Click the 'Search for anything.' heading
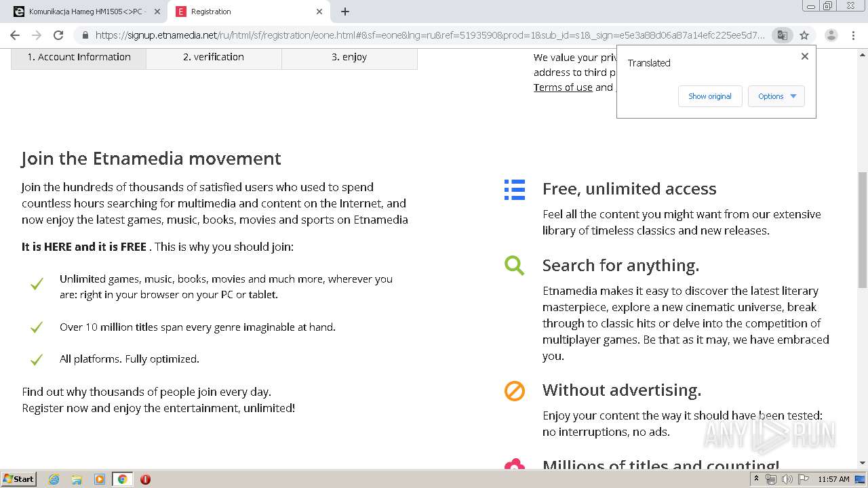 click(x=620, y=265)
